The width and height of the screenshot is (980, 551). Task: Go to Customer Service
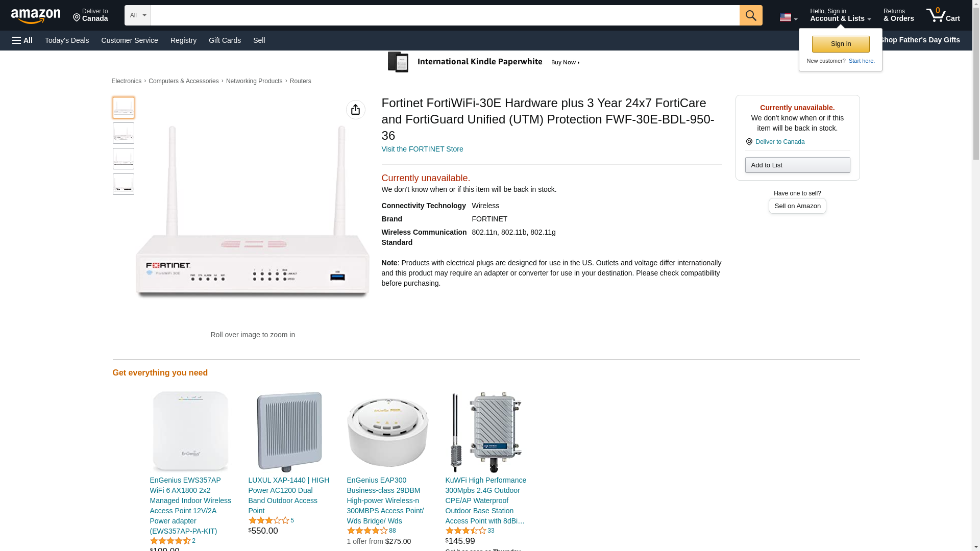pos(130,40)
